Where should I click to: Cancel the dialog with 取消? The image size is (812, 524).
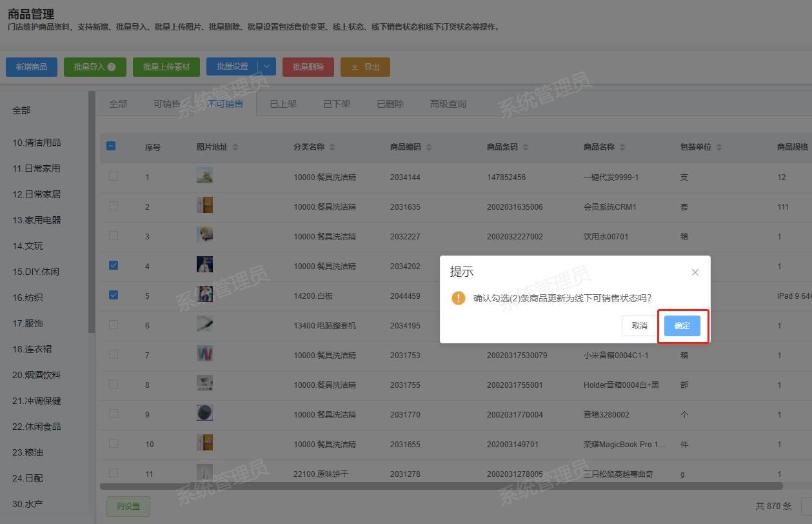coord(640,326)
